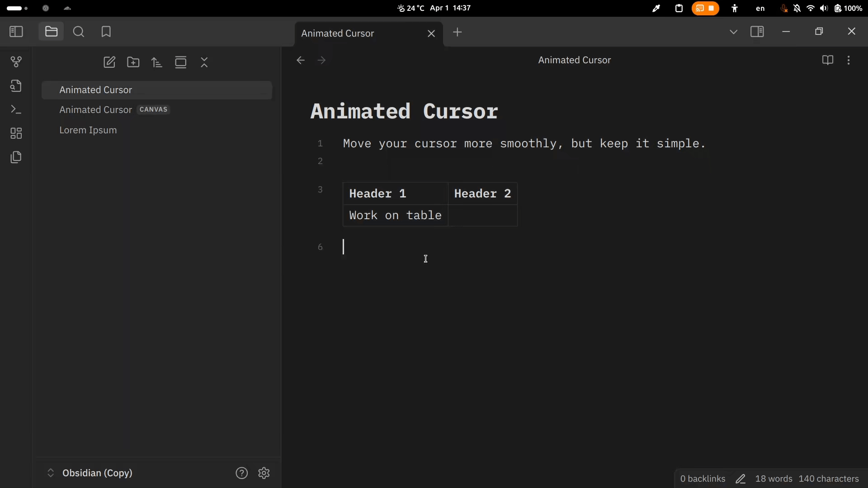
Task: Switch to reading view
Action: pyautogui.click(x=828, y=60)
